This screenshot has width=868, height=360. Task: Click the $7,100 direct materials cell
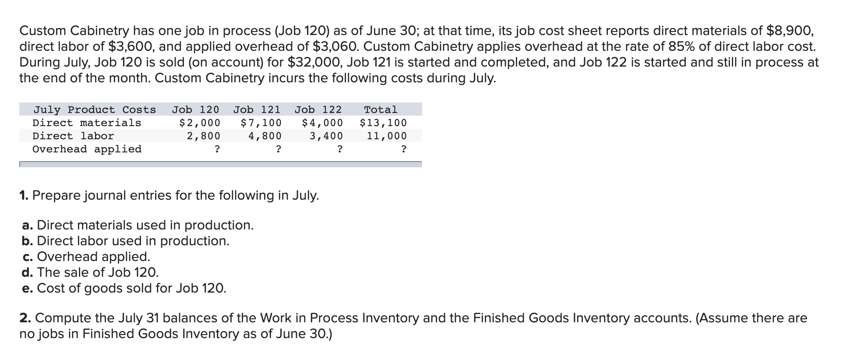[x=261, y=123]
